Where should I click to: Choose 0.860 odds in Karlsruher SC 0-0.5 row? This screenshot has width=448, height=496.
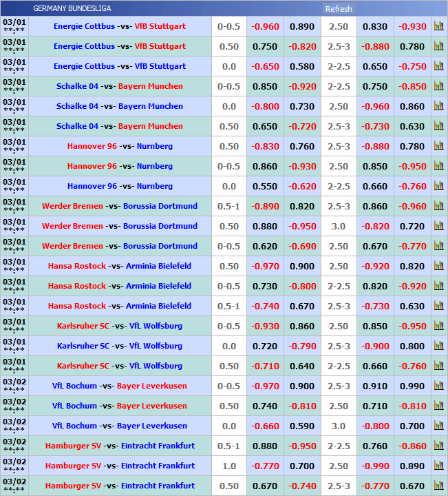[302, 326]
